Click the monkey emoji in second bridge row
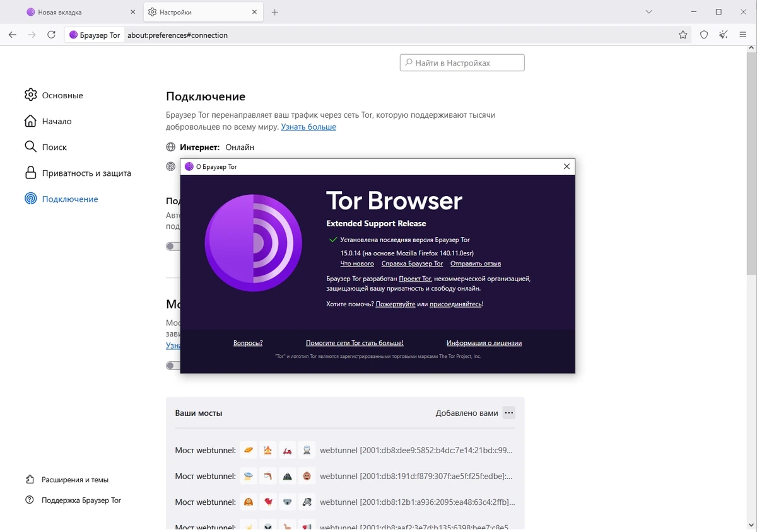 click(x=307, y=476)
